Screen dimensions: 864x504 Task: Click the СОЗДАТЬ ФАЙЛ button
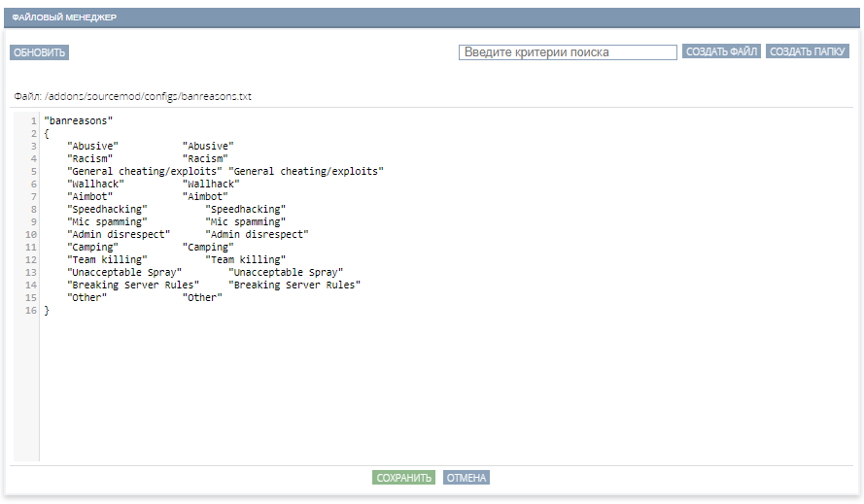point(721,51)
